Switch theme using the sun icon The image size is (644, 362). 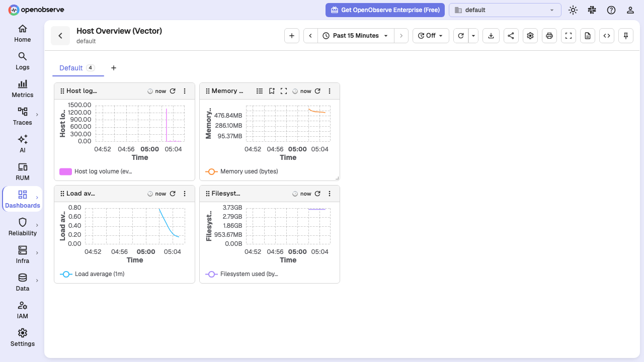(x=573, y=10)
